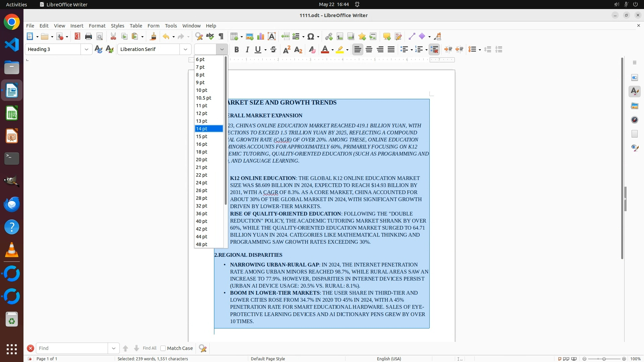Click the Strikethrough formatting icon
644x362 pixels.
[x=273, y=50]
